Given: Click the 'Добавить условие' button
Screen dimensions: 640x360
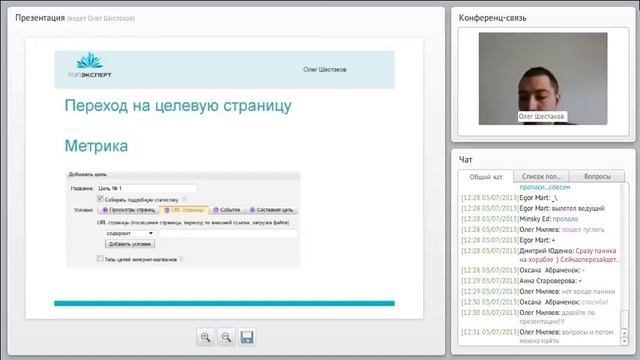Looking at the screenshot, I should click(130, 244).
